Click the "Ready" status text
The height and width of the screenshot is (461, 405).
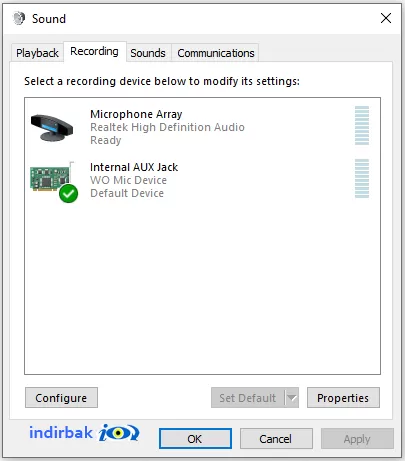(x=106, y=140)
